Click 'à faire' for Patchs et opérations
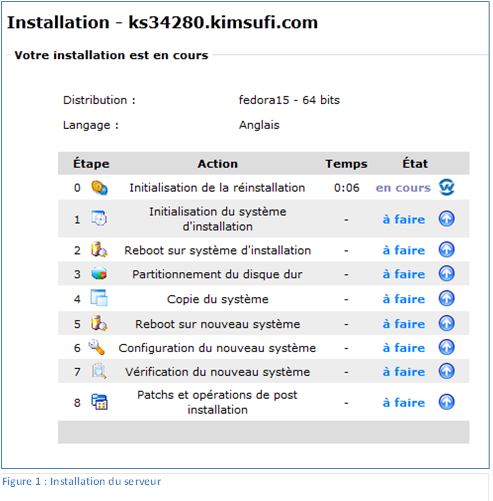Screen dimensions: 493x501 [404, 403]
